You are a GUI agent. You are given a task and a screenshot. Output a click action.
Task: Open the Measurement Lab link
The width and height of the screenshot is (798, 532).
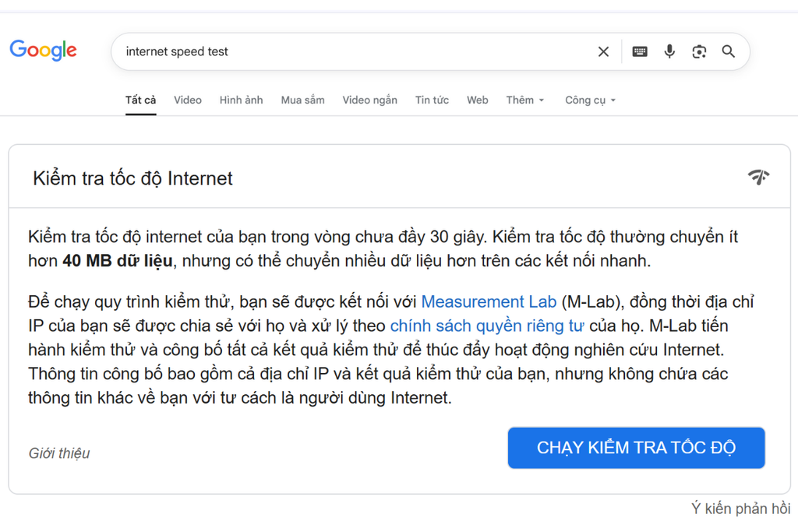click(x=489, y=302)
